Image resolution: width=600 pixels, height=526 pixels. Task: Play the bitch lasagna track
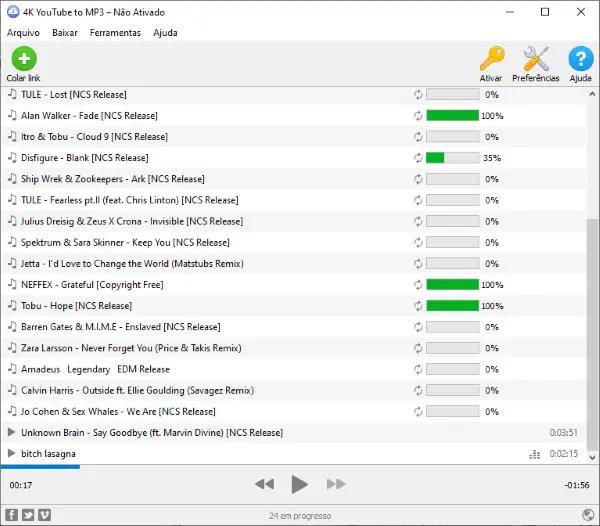[11, 453]
